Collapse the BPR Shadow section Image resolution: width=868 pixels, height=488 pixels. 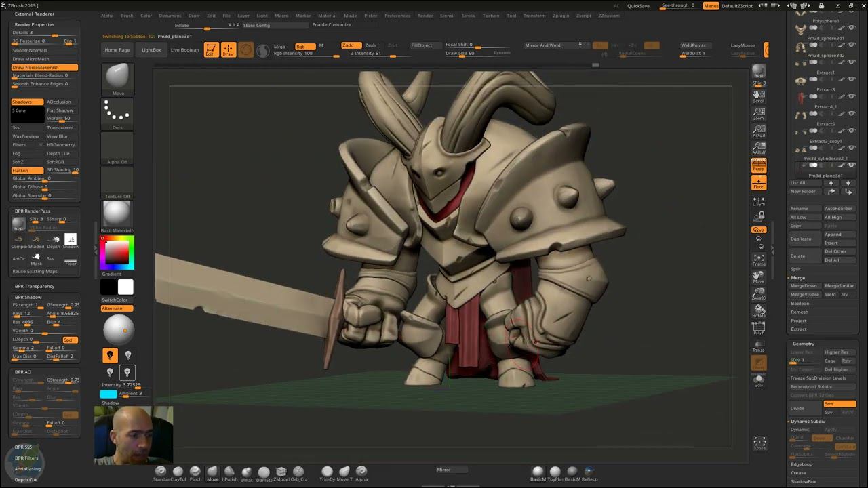[x=28, y=297]
